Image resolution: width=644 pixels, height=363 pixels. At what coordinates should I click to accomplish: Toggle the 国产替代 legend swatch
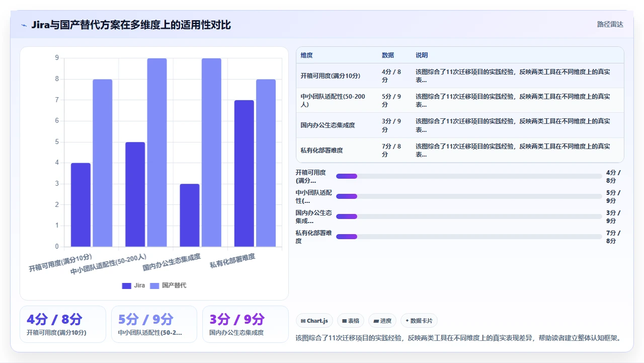154,285
